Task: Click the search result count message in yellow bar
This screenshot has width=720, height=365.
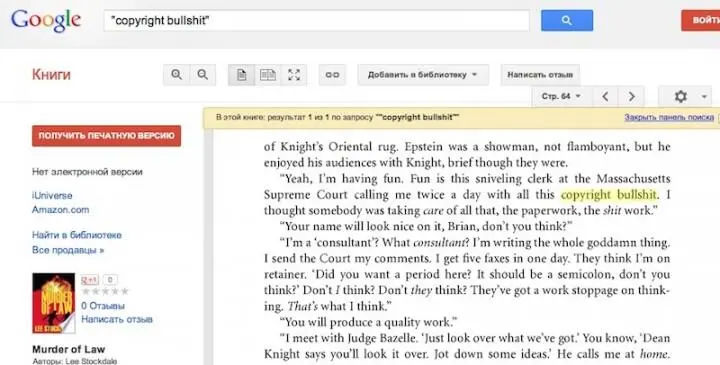Action: coord(337,118)
